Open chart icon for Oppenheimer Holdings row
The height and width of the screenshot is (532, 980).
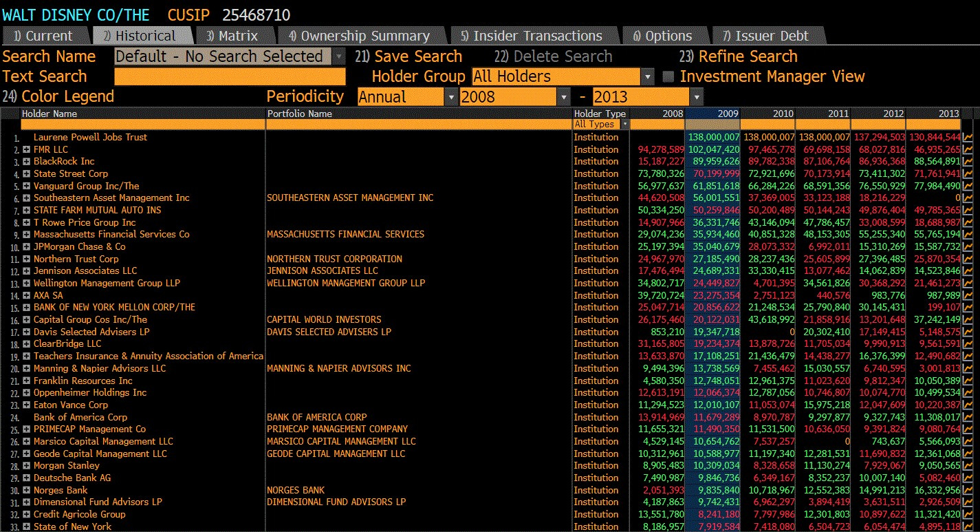[968, 393]
